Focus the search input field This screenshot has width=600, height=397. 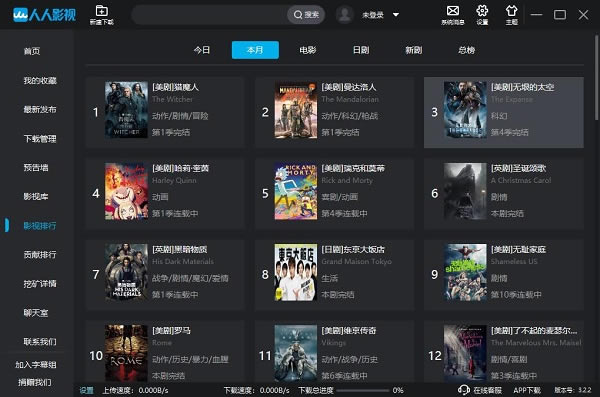tap(210, 15)
